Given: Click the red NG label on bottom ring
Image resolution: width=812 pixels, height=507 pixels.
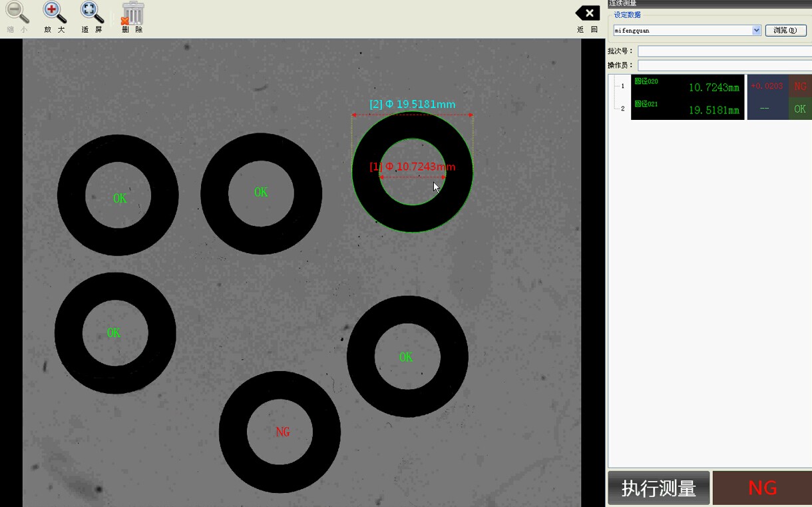Looking at the screenshot, I should [x=283, y=432].
